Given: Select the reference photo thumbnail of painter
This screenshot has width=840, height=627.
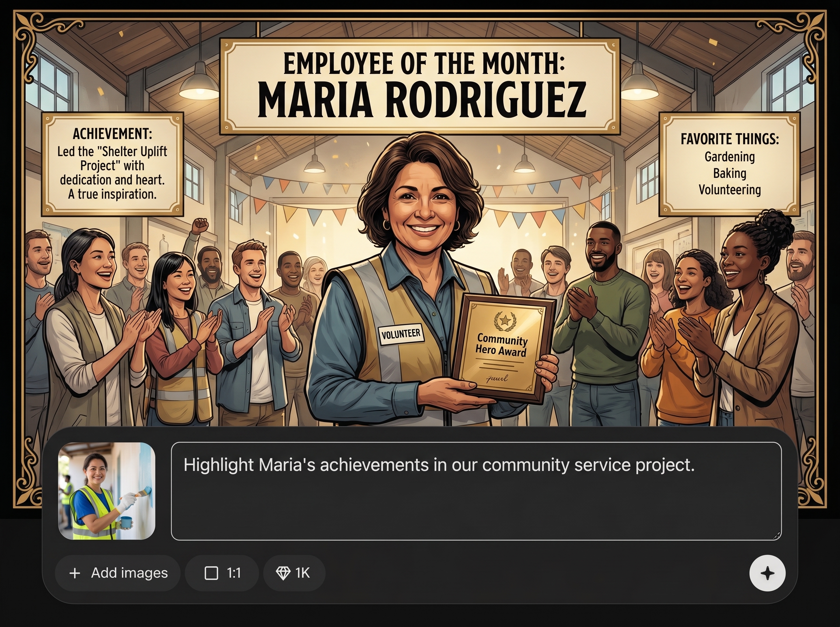Looking at the screenshot, I should click(107, 491).
